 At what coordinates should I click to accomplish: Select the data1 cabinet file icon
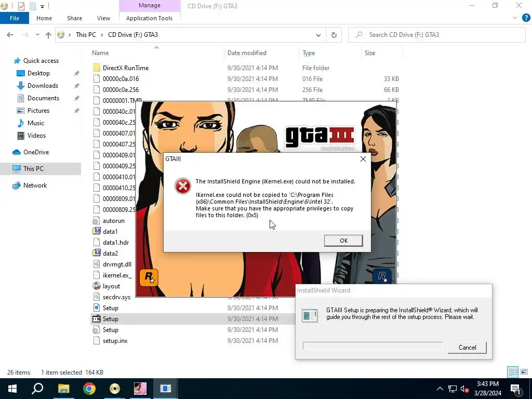[97, 231]
